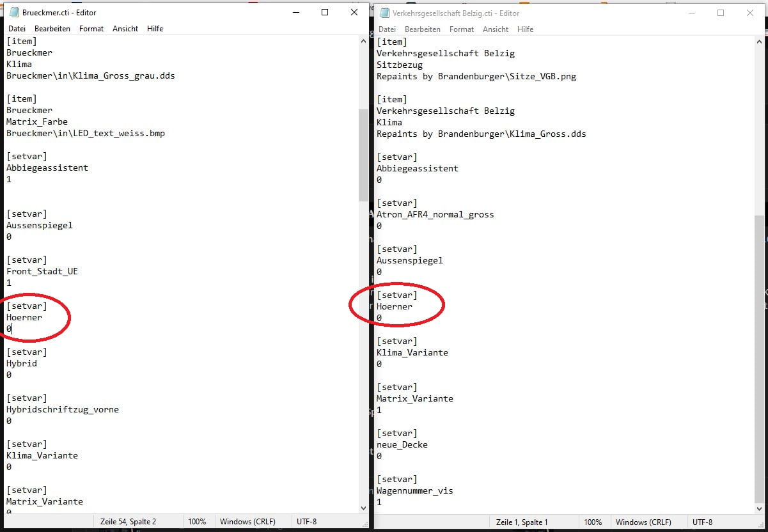Click scroll-down arrow in Verkehrsgesellschaft Belzig editor
The height and width of the screenshot is (532, 768).
[760, 508]
